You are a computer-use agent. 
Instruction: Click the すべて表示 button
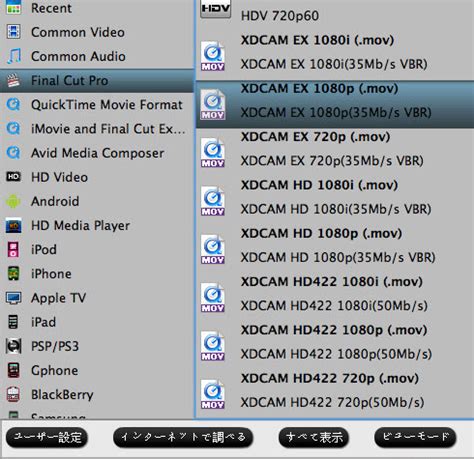[x=314, y=437]
